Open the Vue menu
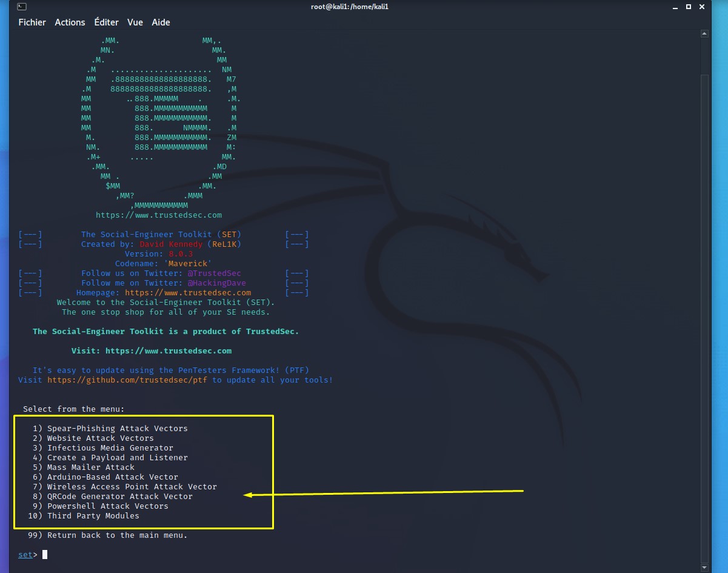The image size is (728, 573). pyautogui.click(x=135, y=22)
